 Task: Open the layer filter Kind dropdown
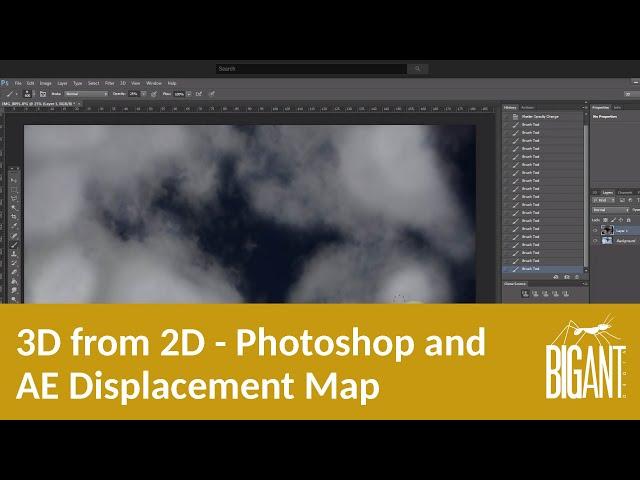click(604, 200)
